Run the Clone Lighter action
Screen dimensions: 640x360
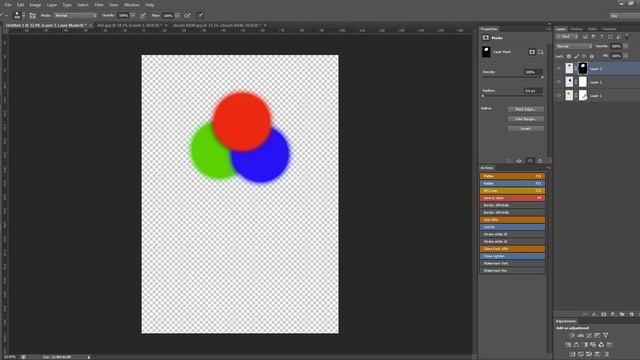point(512,256)
